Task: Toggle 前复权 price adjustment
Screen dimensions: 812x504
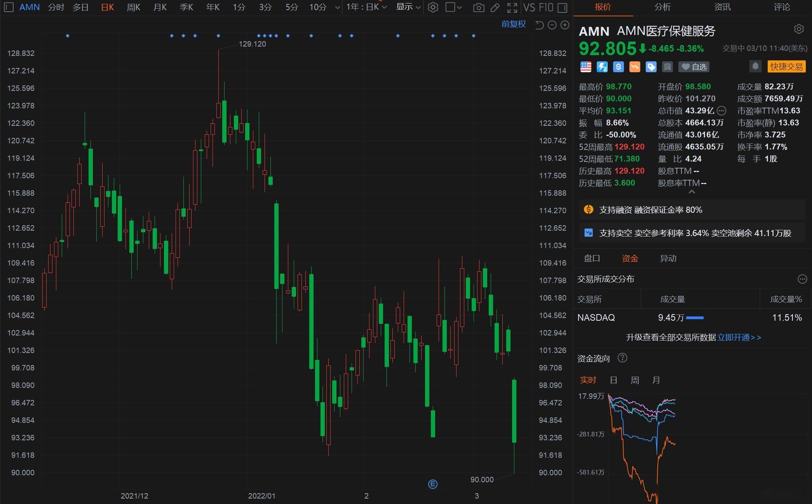Action: [513, 24]
